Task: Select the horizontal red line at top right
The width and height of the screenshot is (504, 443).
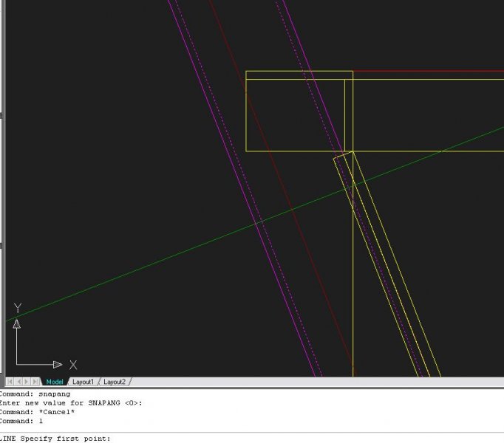Action: 429,71
